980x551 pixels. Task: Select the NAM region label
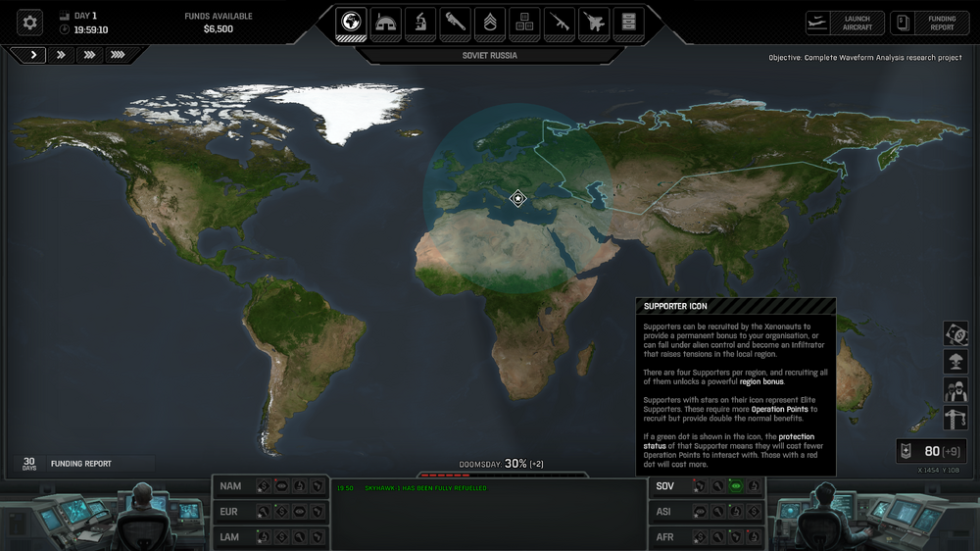coord(230,486)
